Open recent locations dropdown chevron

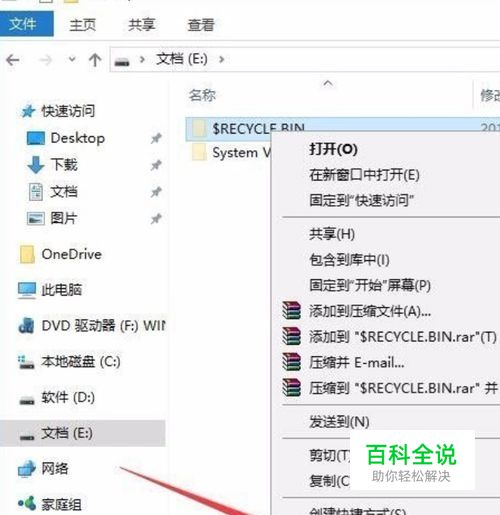72,60
